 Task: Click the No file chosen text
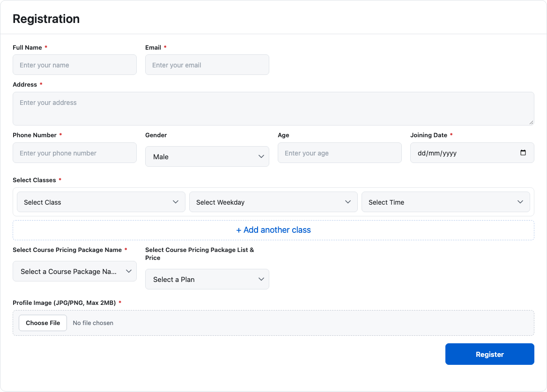93,323
